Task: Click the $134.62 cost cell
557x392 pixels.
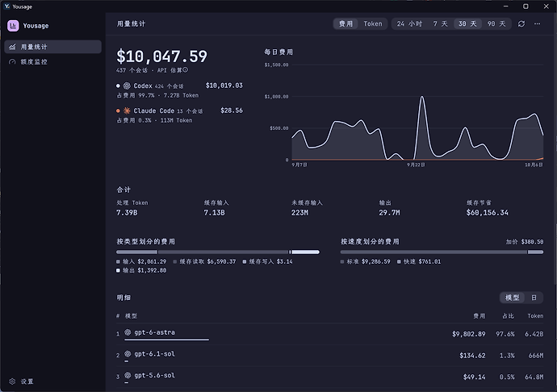Action: point(472,356)
